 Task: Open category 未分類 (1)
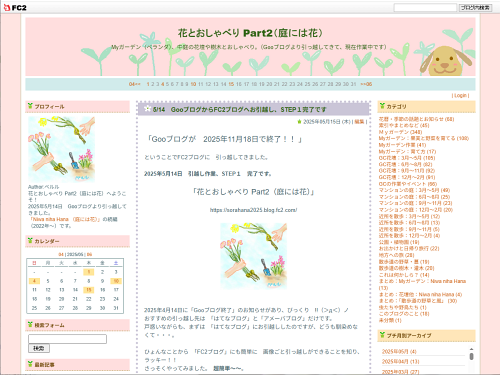pos(390,320)
